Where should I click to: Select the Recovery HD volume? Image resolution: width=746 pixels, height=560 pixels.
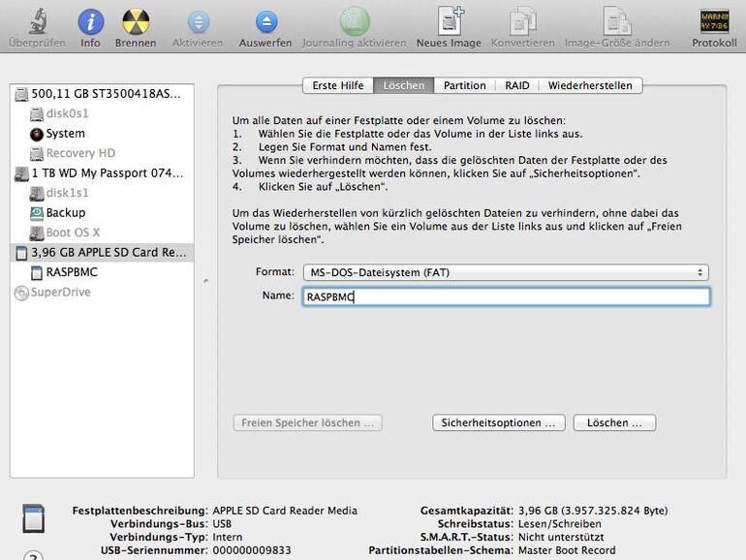pyautogui.click(x=102, y=153)
